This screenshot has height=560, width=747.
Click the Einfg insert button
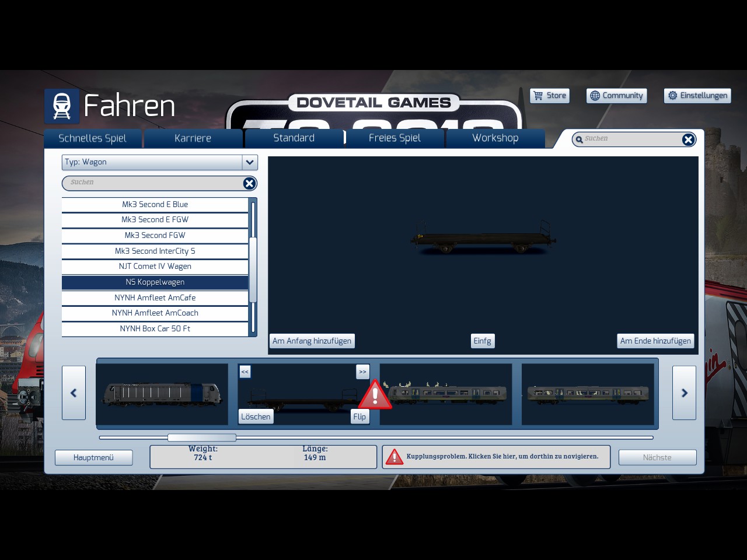[x=483, y=341]
